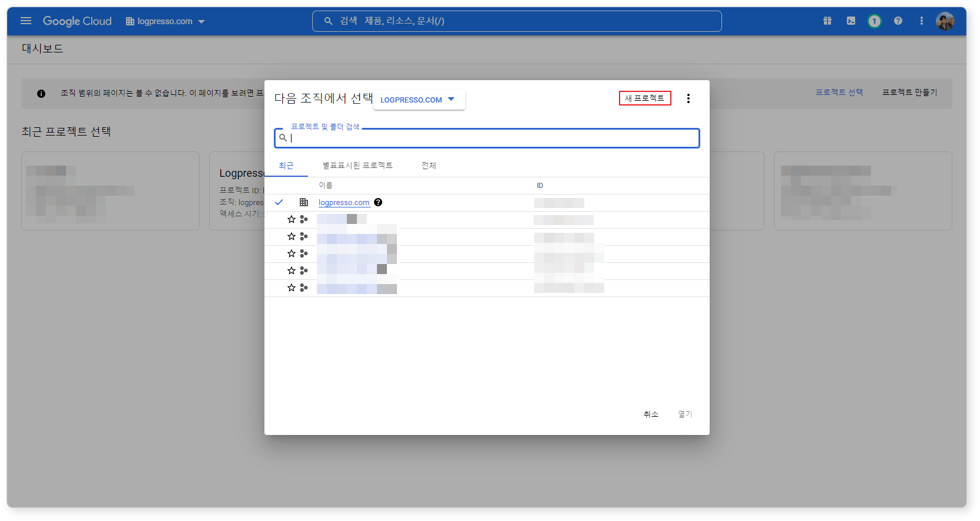Click the info icon in the banner
Screen dimensions: 980x521
(x=41, y=94)
